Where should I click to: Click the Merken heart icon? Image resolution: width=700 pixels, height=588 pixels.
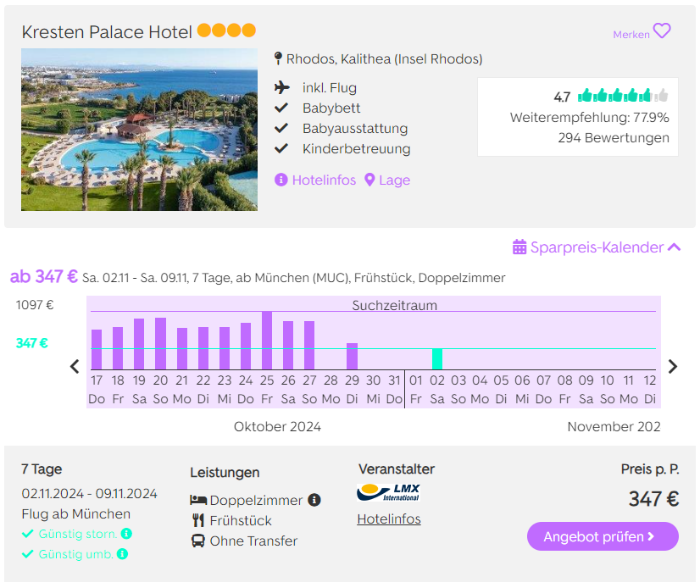[x=662, y=31]
